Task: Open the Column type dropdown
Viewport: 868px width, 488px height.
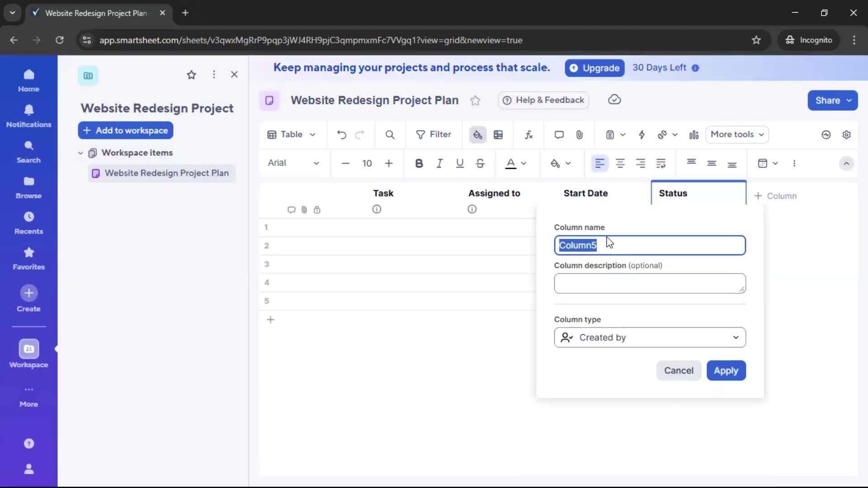Action: tap(650, 337)
